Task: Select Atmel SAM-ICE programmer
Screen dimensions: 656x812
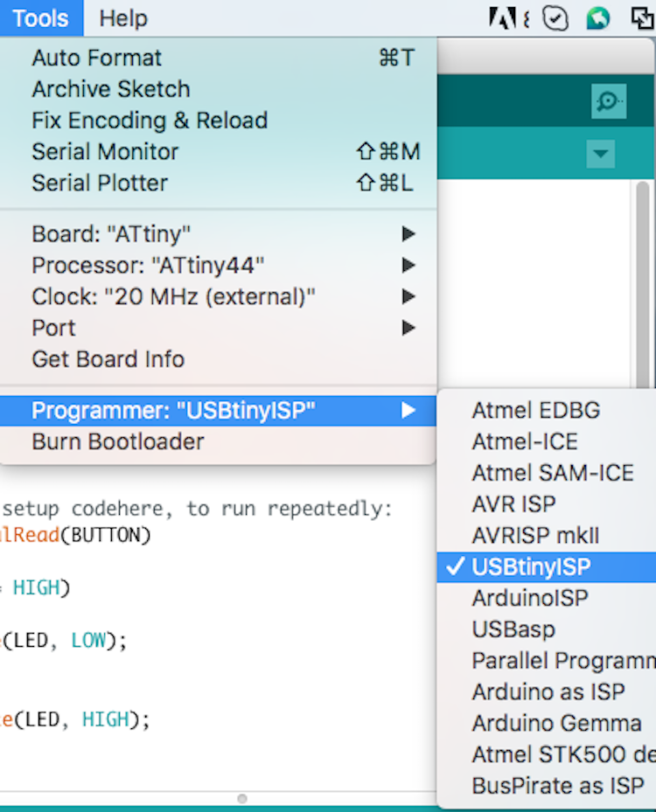Action: pos(547,473)
